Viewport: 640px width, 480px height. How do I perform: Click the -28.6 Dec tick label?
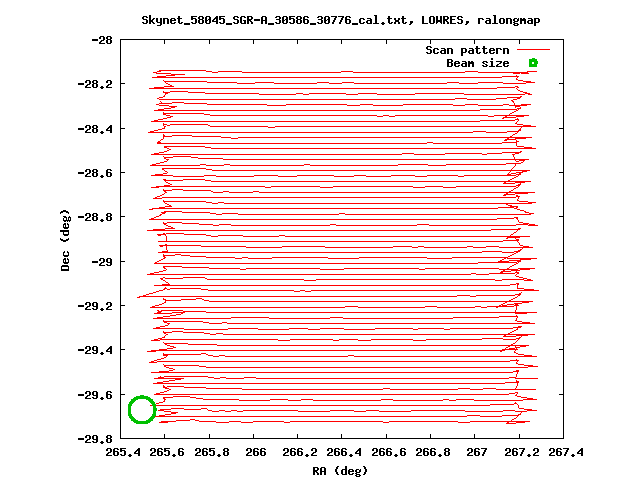click(x=95, y=173)
